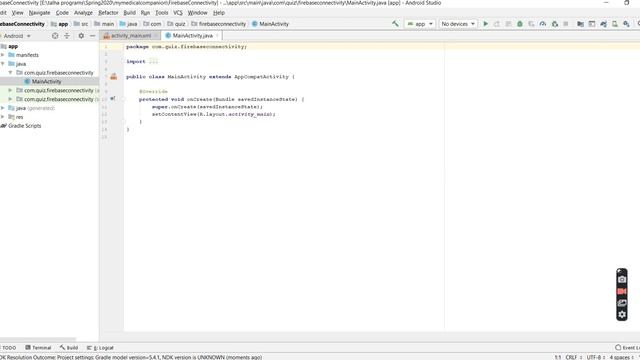Click the Apply Code Changes icon
Viewport: 640px width, 360px height.
tap(508, 24)
